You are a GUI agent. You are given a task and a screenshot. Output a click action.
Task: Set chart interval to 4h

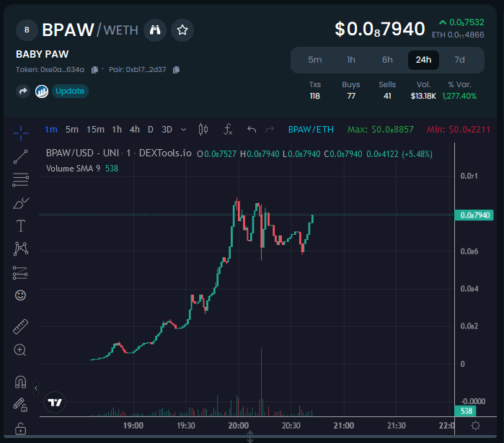(135, 130)
